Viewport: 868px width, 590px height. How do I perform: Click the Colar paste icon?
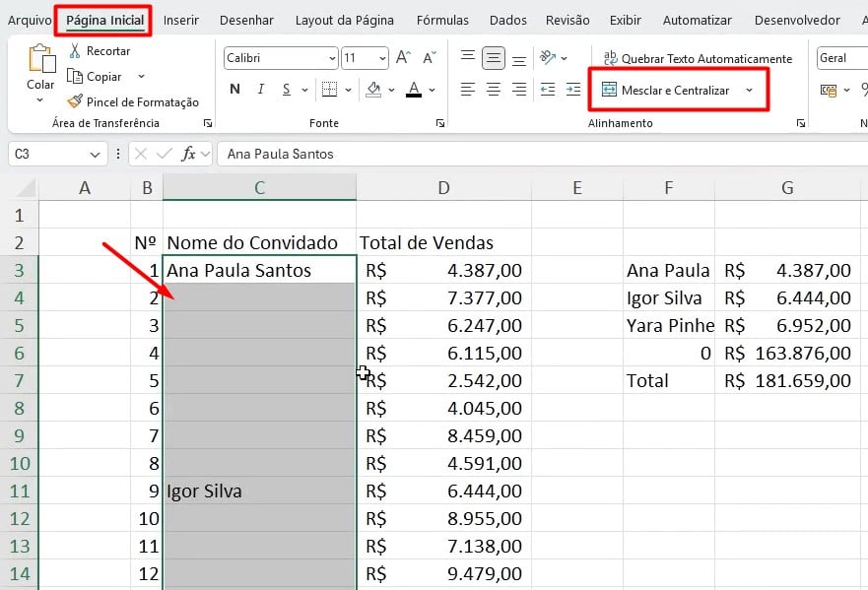(41, 58)
